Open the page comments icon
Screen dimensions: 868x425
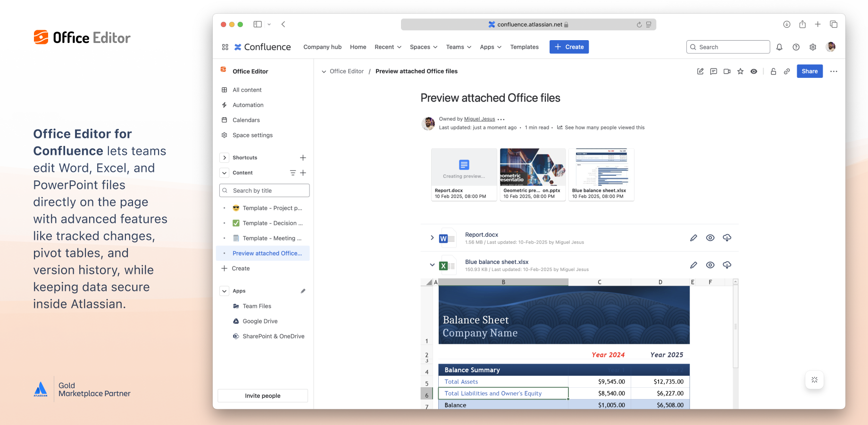point(713,71)
